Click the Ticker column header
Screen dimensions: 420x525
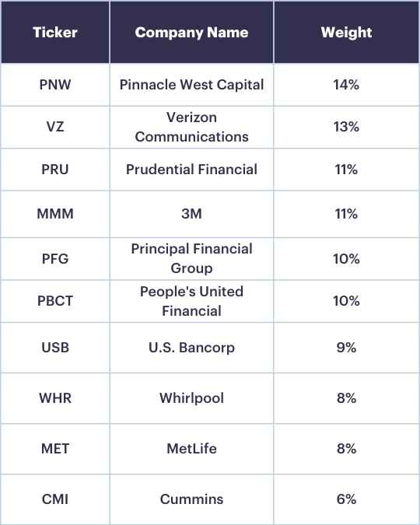coord(55,33)
